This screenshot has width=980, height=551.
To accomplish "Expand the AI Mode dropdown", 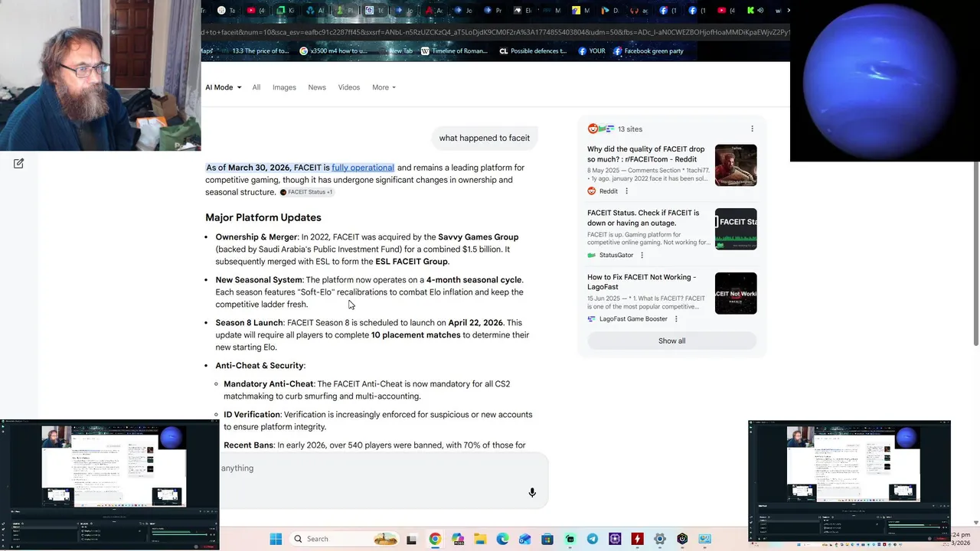I will (x=223, y=87).
